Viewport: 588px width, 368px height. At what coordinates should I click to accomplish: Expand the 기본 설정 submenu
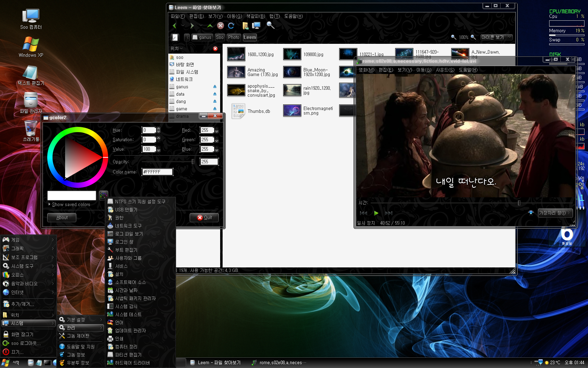(81, 320)
